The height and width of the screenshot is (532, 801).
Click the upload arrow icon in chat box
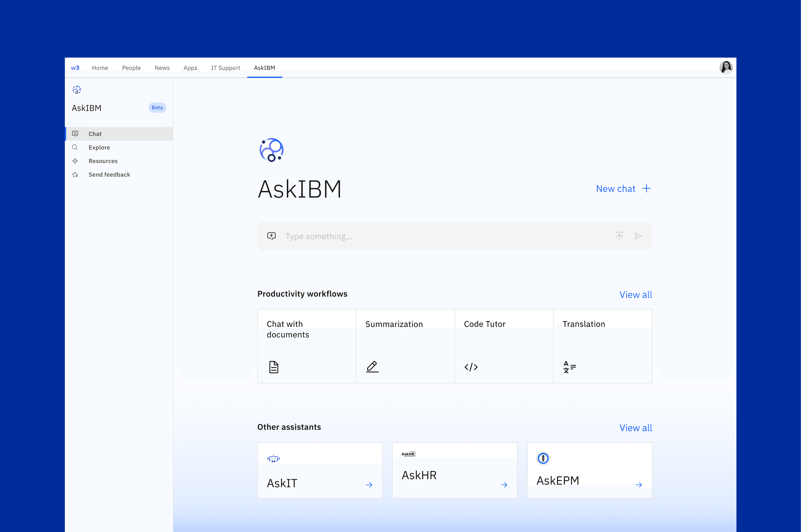coord(619,236)
